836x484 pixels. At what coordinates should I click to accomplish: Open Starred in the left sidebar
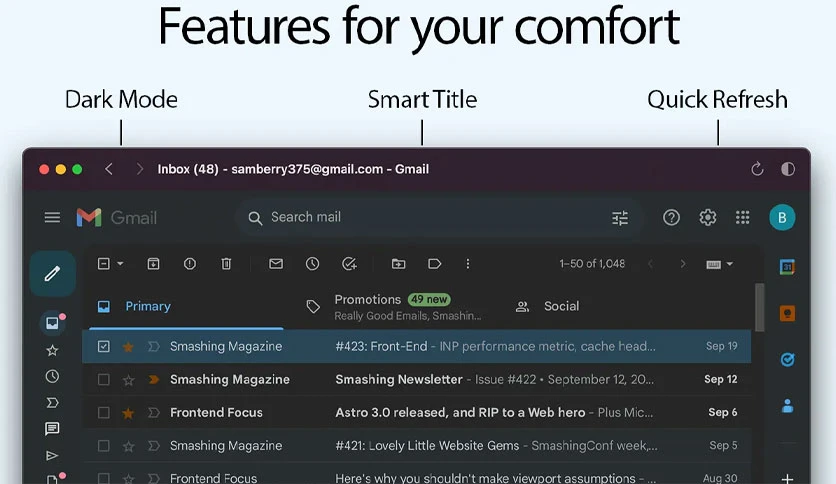point(52,350)
